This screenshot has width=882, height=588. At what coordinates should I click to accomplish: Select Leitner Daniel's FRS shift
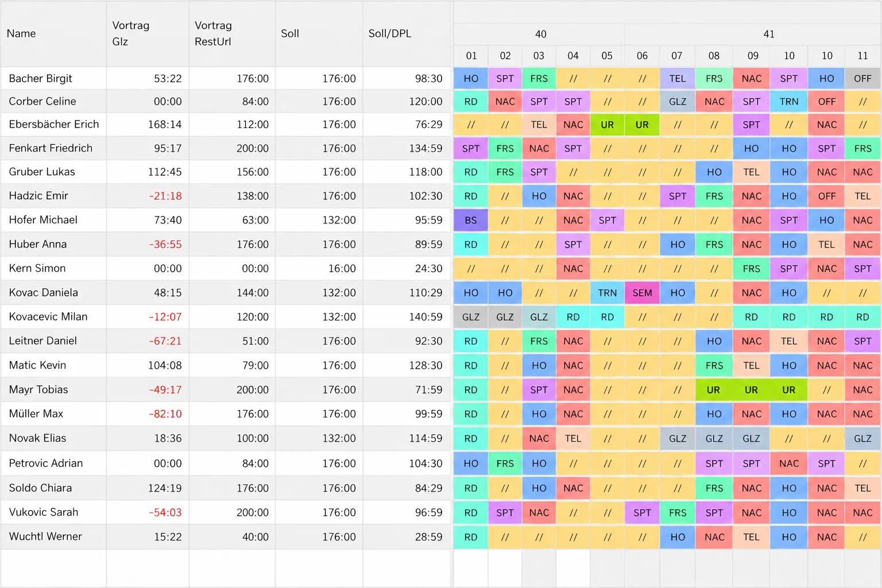point(539,341)
